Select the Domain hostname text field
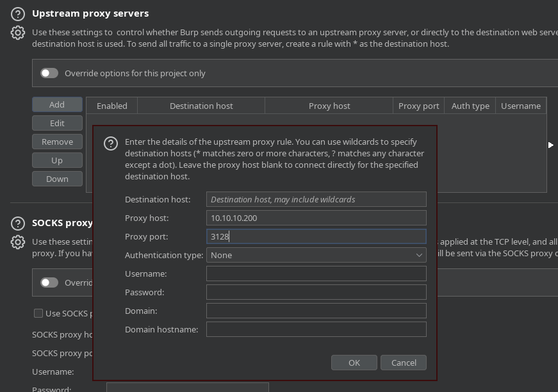Viewport: 558px width, 392px height. pos(316,329)
